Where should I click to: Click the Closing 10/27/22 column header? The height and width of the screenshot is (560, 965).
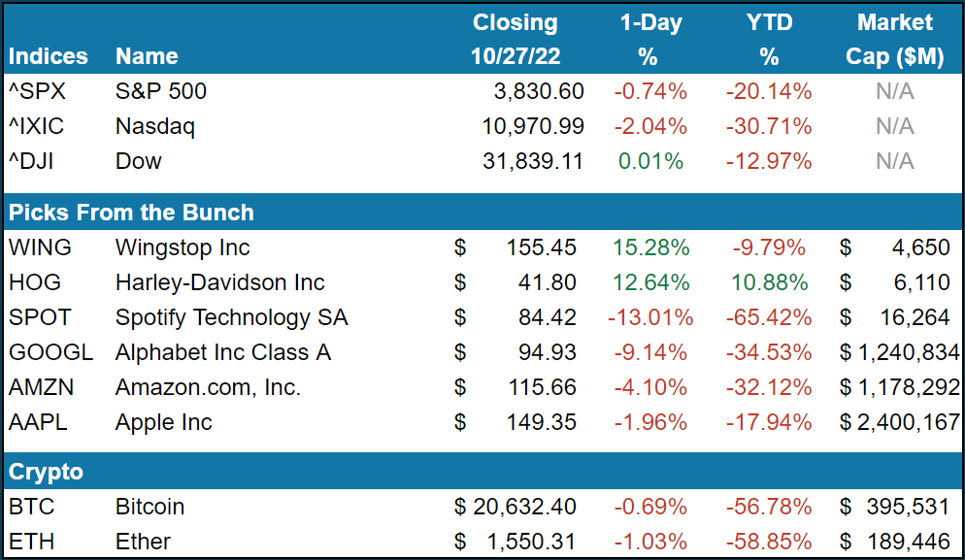(x=515, y=40)
